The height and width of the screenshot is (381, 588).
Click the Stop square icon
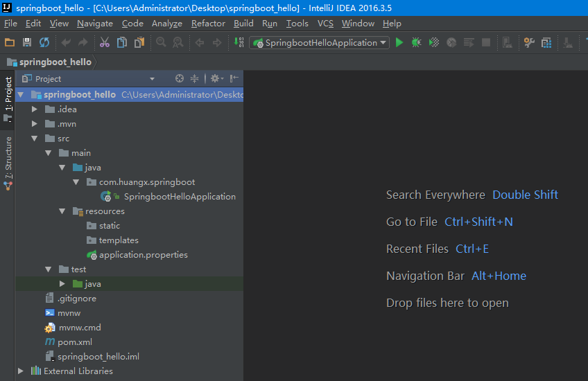486,43
